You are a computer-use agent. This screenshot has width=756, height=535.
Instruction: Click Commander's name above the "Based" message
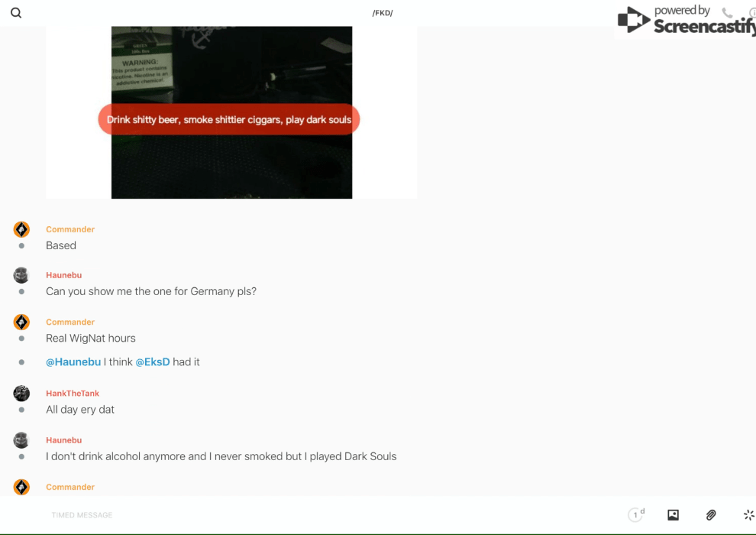(70, 229)
